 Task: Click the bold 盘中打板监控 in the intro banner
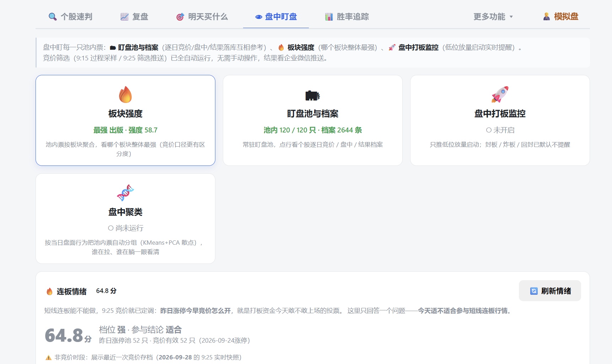[418, 48]
